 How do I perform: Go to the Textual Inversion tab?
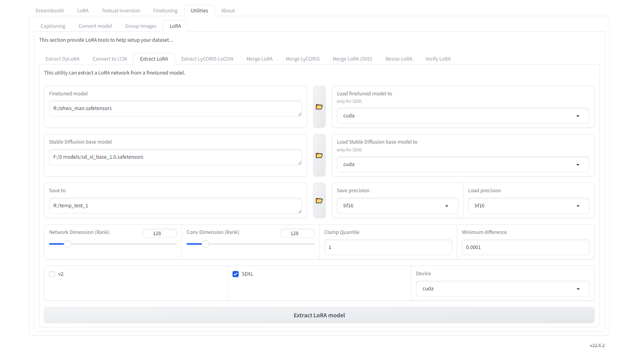coord(121,11)
